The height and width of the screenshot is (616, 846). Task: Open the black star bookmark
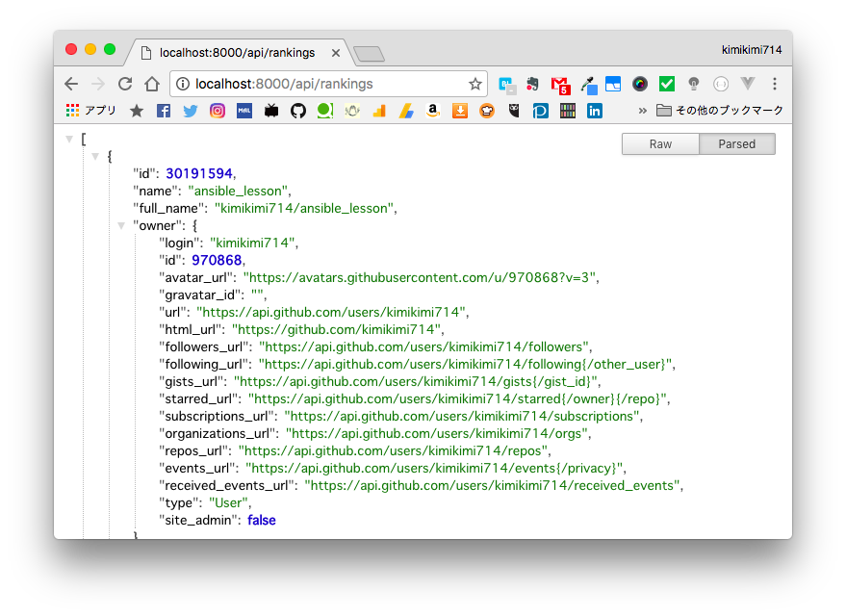pos(137,111)
